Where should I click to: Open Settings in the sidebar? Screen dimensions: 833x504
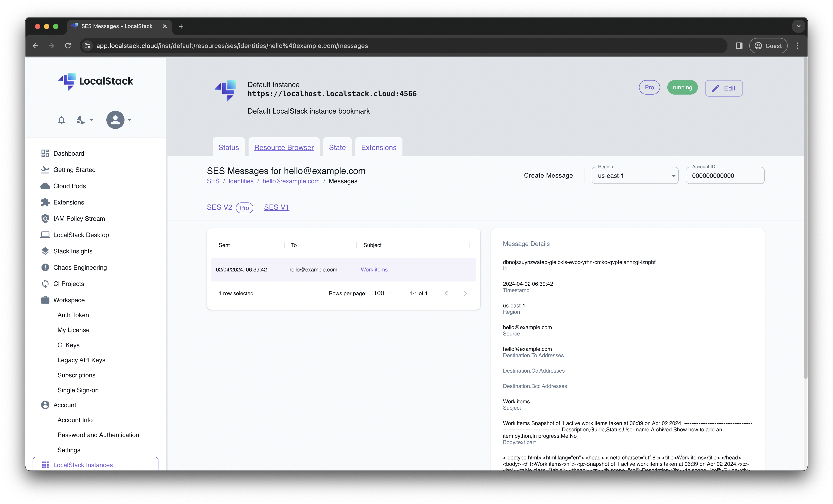[x=69, y=450]
